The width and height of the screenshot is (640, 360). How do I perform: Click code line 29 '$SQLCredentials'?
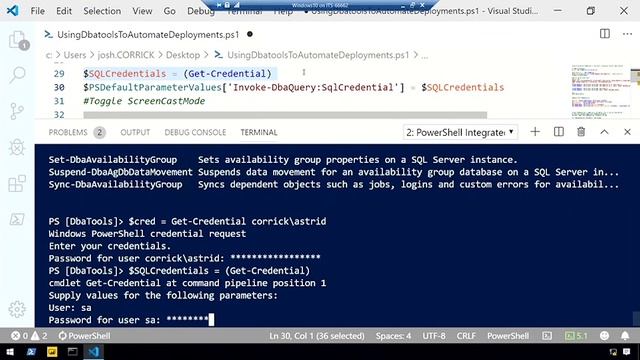pos(124,74)
